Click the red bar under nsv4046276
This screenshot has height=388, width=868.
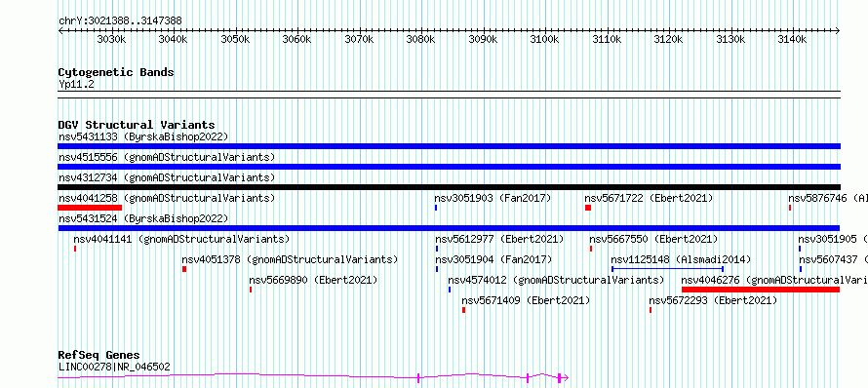(x=761, y=290)
